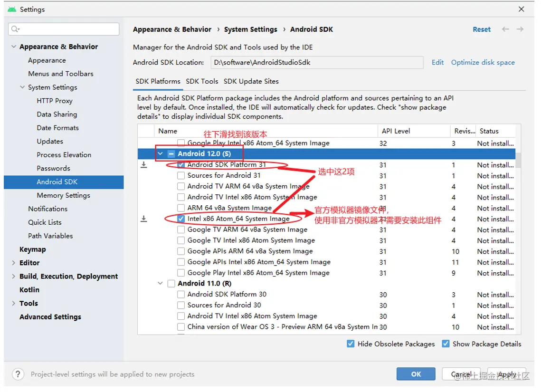Image resolution: width=541 pixels, height=392 pixels.
Task: Click the Android SDK Location field
Action: click(x=317, y=62)
